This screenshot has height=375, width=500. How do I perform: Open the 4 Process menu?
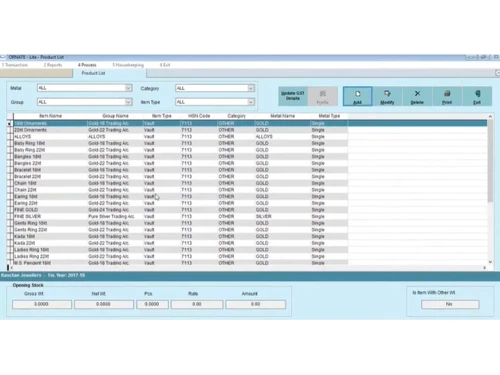[87, 65]
